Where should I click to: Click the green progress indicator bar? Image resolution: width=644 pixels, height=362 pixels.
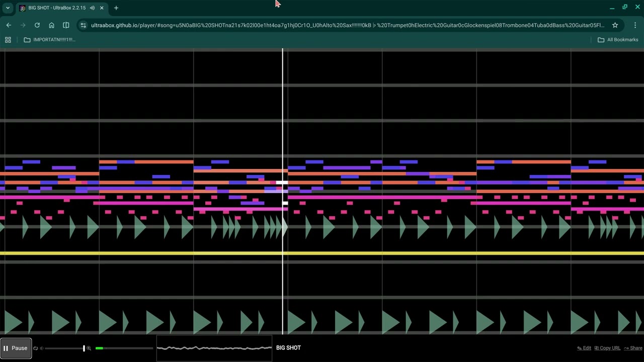[x=99, y=348]
